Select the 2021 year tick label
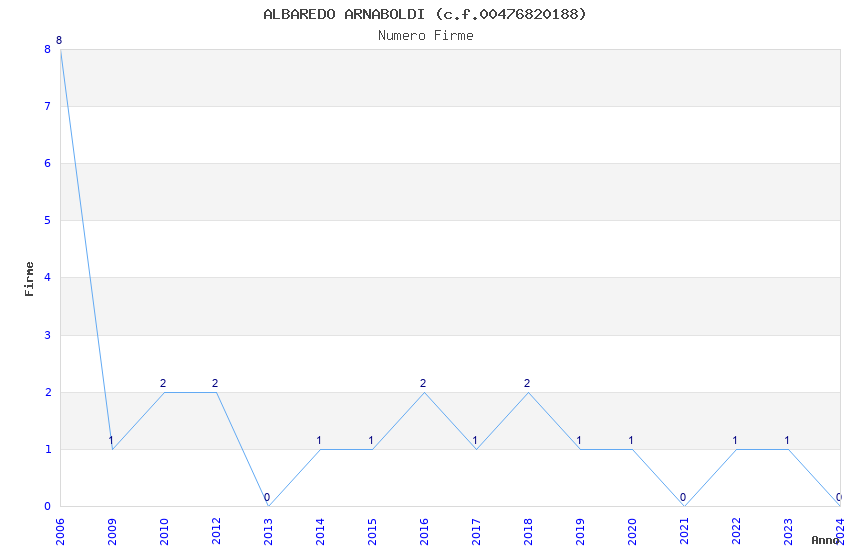This screenshot has height=550, width=850. click(684, 532)
